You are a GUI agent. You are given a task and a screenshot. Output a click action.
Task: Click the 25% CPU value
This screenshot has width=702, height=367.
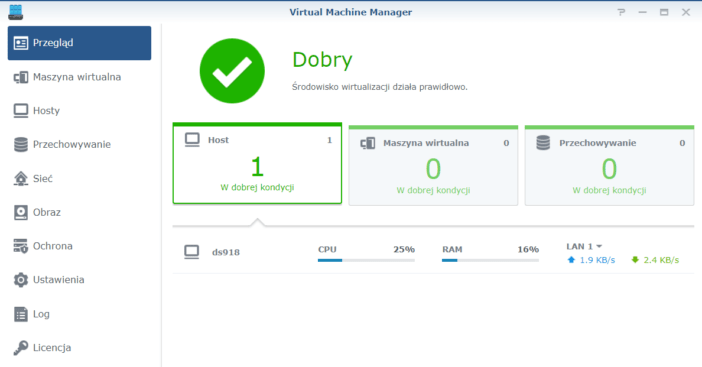[404, 249]
